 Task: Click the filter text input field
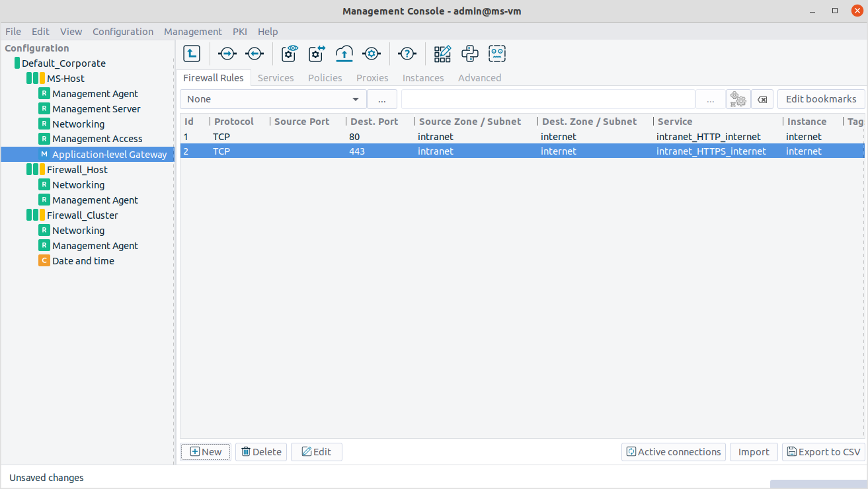coord(548,99)
